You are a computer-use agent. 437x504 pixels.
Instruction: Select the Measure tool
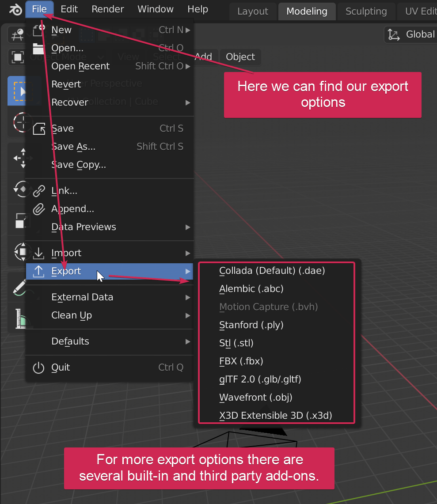[18, 318]
